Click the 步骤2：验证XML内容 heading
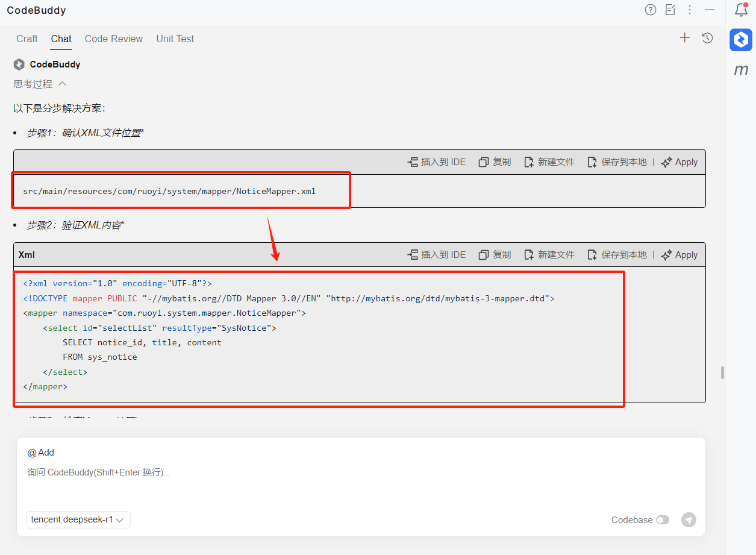Screen dimensions: 756x555 (75, 225)
